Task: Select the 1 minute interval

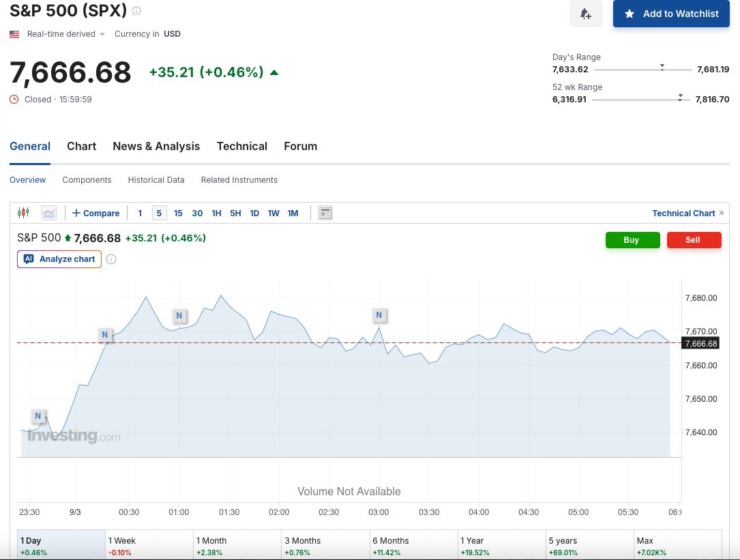Action: (x=140, y=213)
